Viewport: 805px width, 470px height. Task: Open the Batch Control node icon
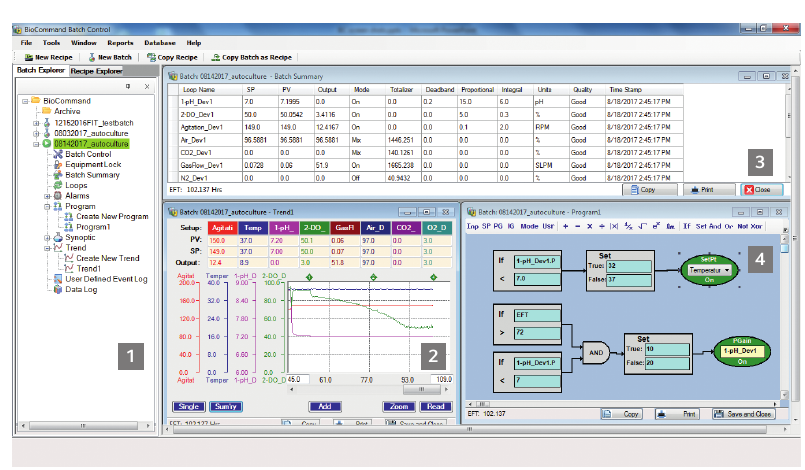58,154
